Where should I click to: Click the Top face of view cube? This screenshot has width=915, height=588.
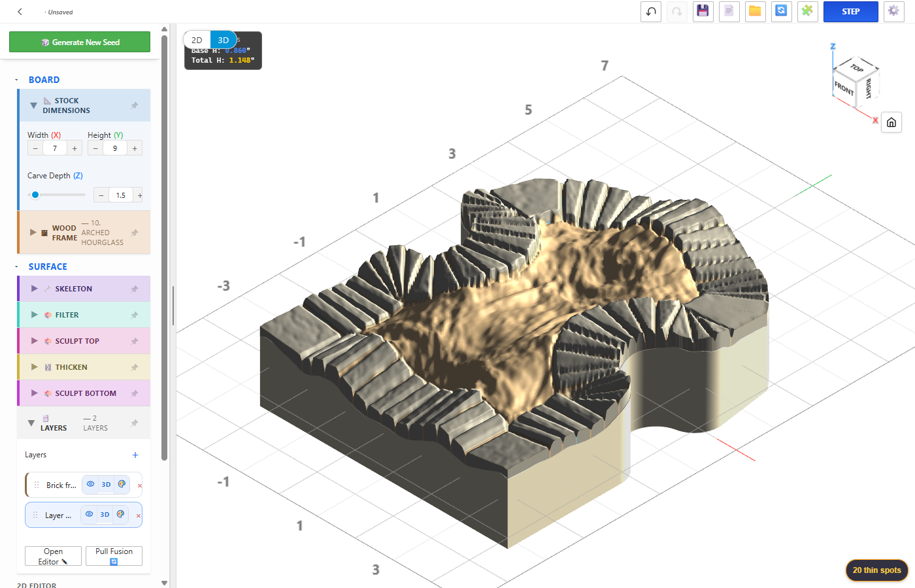coord(857,67)
